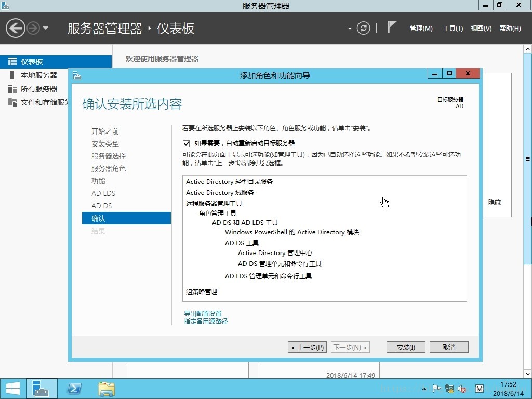Expand the dropdown arrow left of refresh icon
Viewport: 532px width, 399px height.
click(x=350, y=29)
